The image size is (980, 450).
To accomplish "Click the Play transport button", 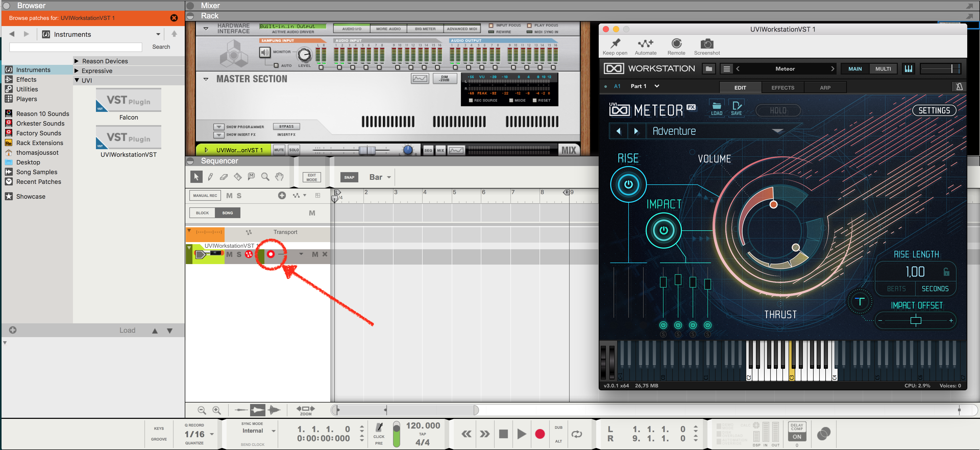I will 522,434.
